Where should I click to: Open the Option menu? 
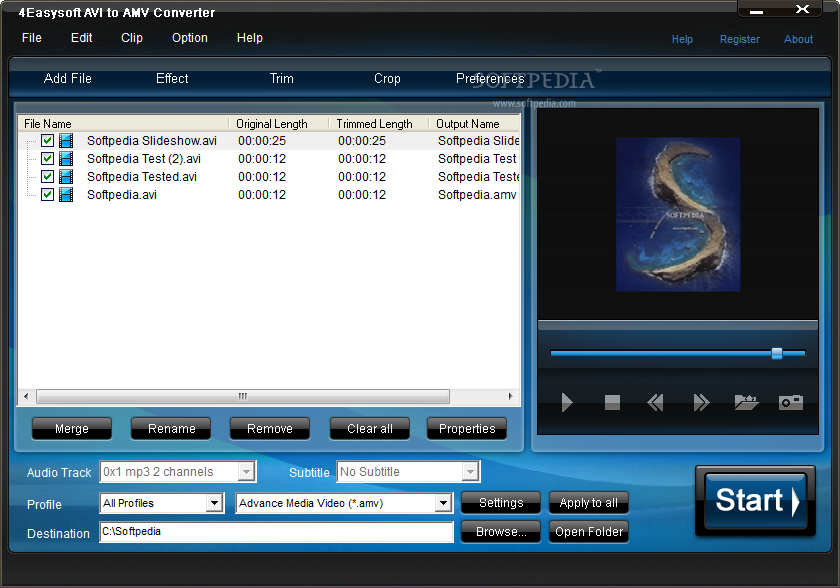tap(190, 38)
